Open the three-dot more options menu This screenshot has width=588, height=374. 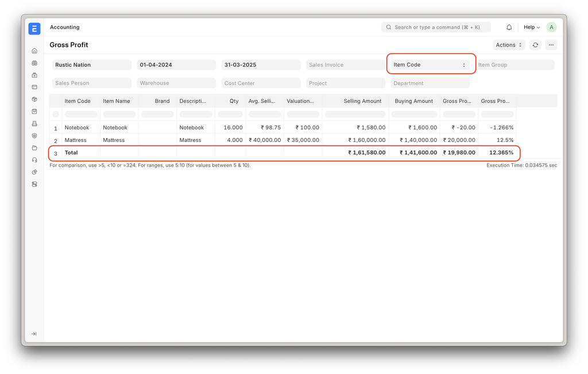coord(551,45)
